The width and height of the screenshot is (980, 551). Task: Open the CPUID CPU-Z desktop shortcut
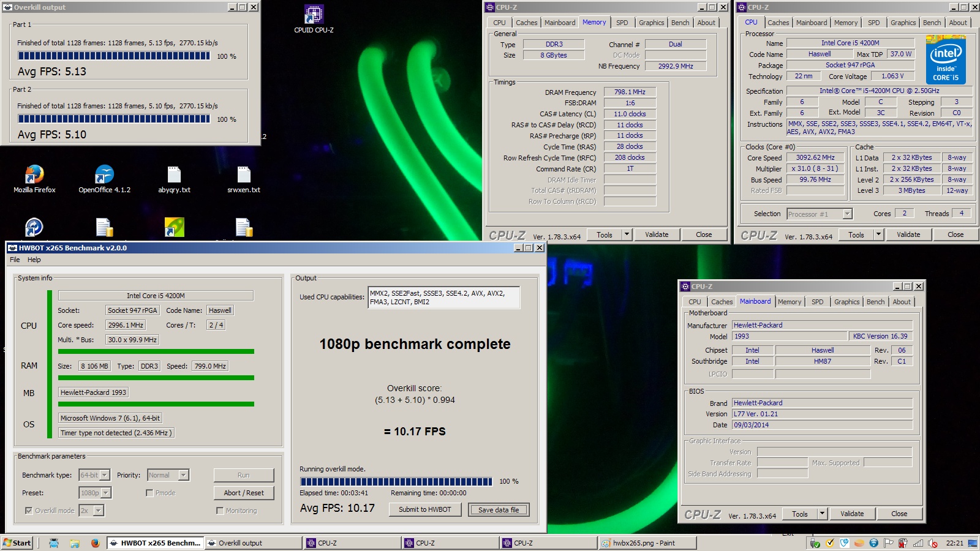(314, 18)
